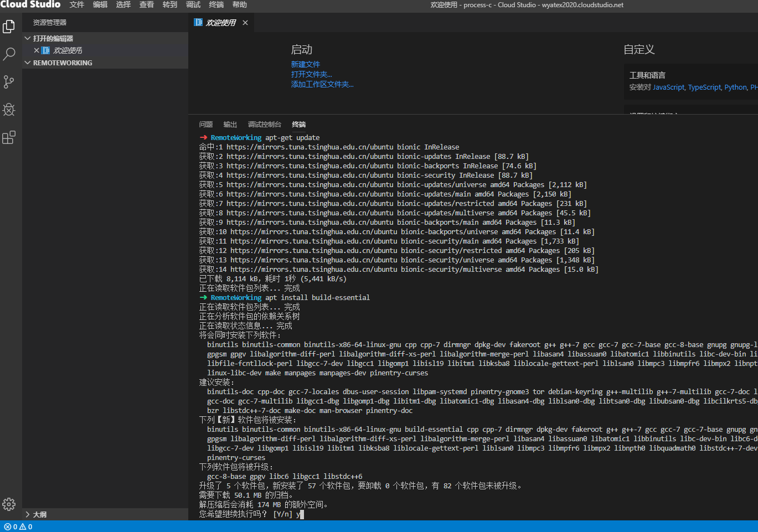
Task: Click the 添加工作区文件夹... link
Action: [x=322, y=84]
